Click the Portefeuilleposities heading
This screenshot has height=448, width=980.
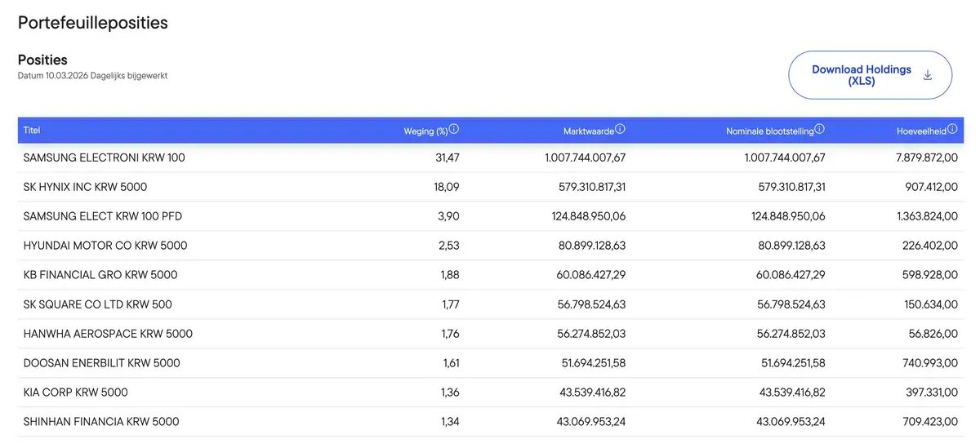point(93,23)
